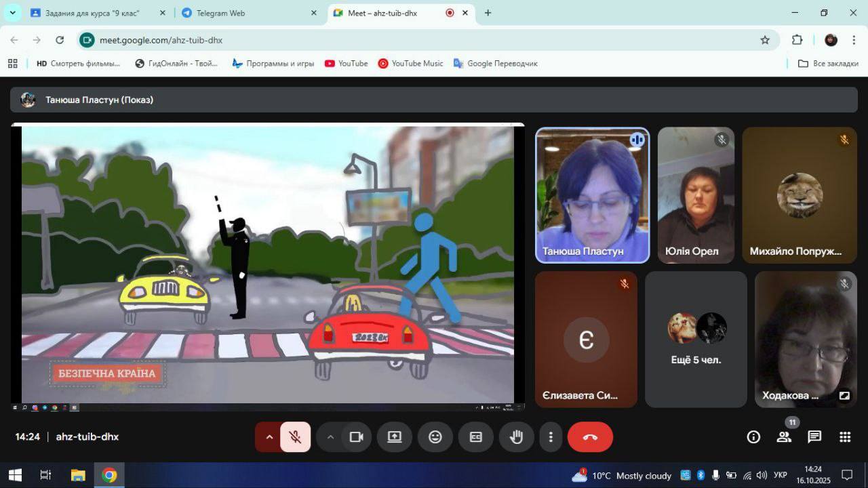Viewport: 868px width, 488px height.
Task: Leave the call with red button
Action: pos(590,437)
